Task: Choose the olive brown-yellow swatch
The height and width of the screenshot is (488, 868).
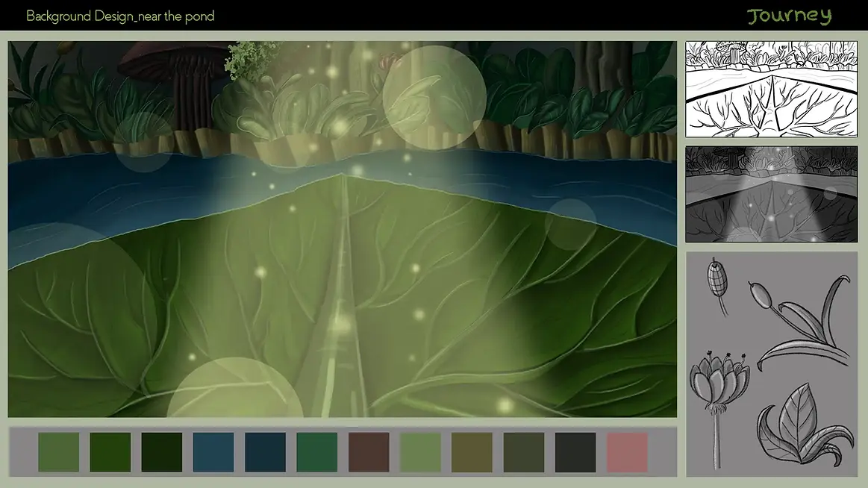Action: 472,452
